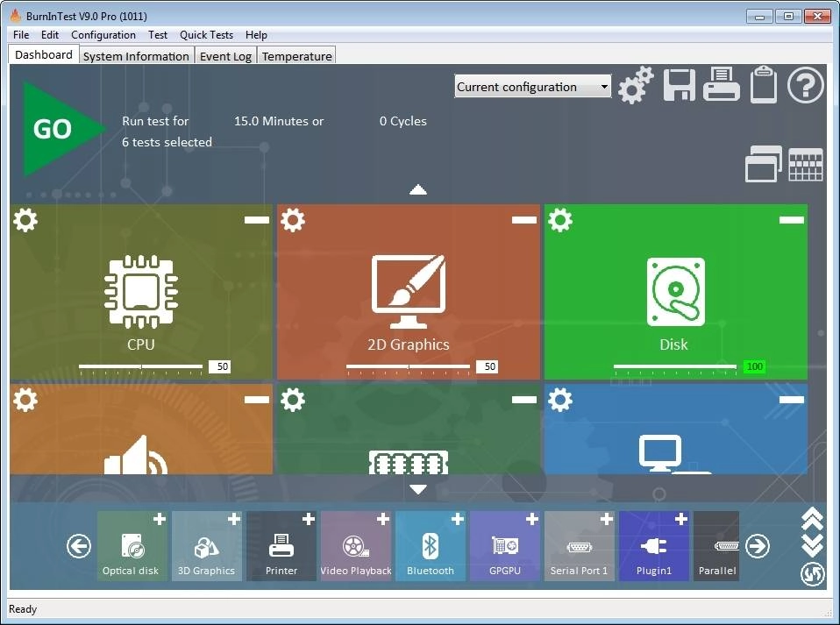Remove 2D Graphics test with minus button
Image resolution: width=840 pixels, height=625 pixels.
pyautogui.click(x=524, y=219)
